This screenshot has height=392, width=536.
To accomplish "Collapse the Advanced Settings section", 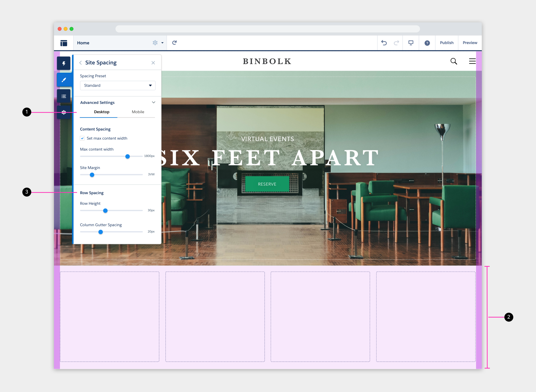I will click(154, 102).
